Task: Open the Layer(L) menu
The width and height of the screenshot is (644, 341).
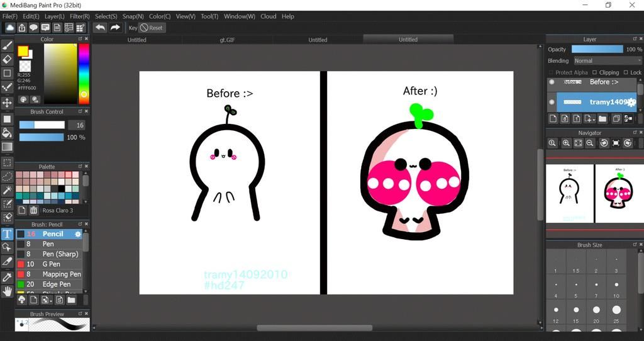Action: click(54, 16)
